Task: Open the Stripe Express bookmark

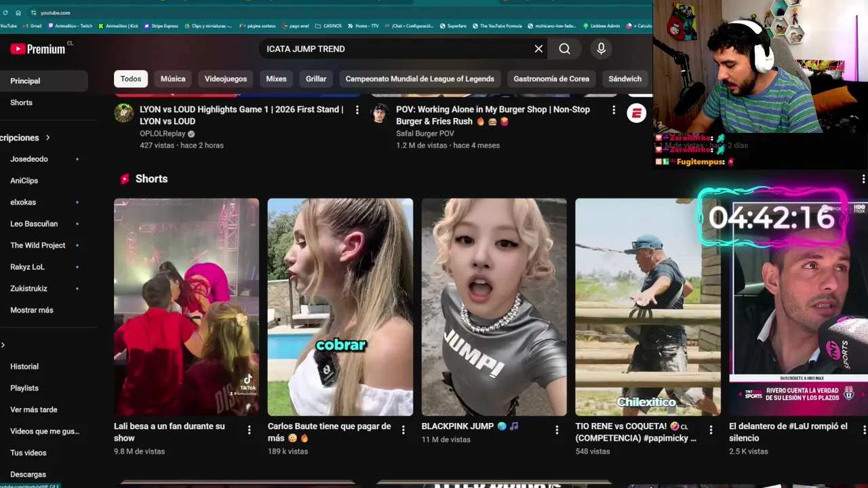Action: click(x=161, y=26)
